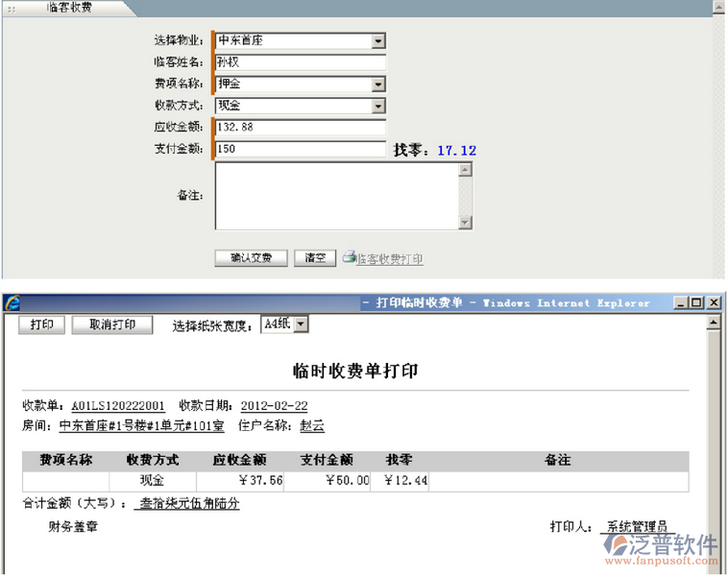This screenshot has height=576, width=728.
Task: Expand the 费项名称 dropdown list
Action: [x=377, y=84]
